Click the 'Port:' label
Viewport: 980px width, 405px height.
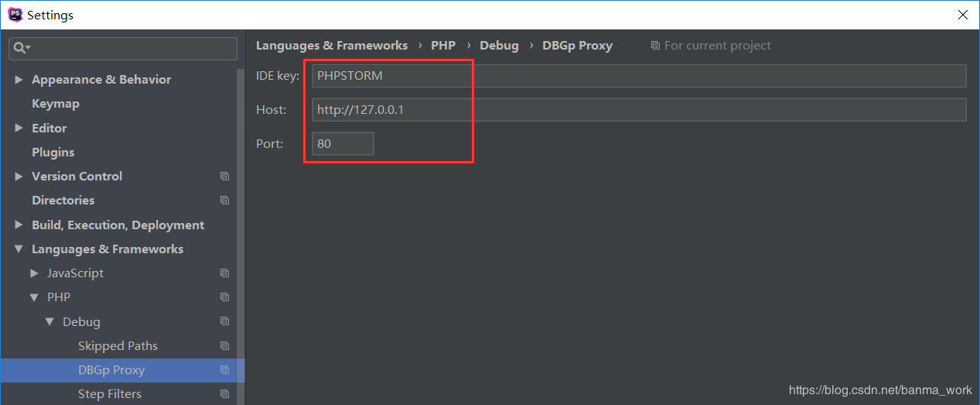coord(270,143)
